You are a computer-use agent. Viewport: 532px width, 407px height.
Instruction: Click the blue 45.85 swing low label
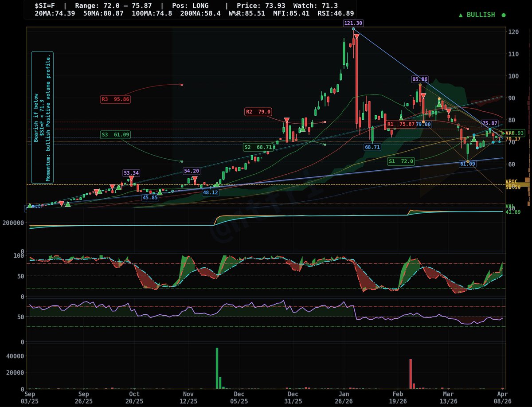pyautogui.click(x=150, y=197)
